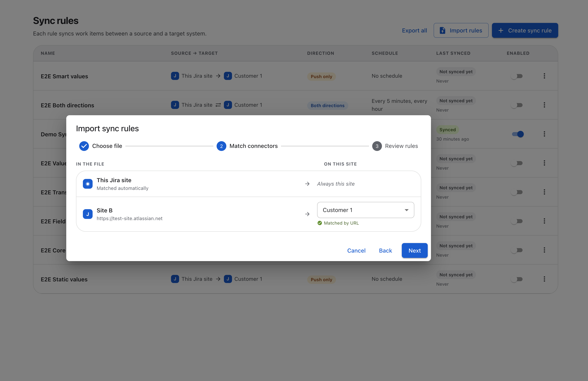Viewport: 588px width, 381px height.
Task: Jump to the Review rules step
Action: click(x=395, y=146)
